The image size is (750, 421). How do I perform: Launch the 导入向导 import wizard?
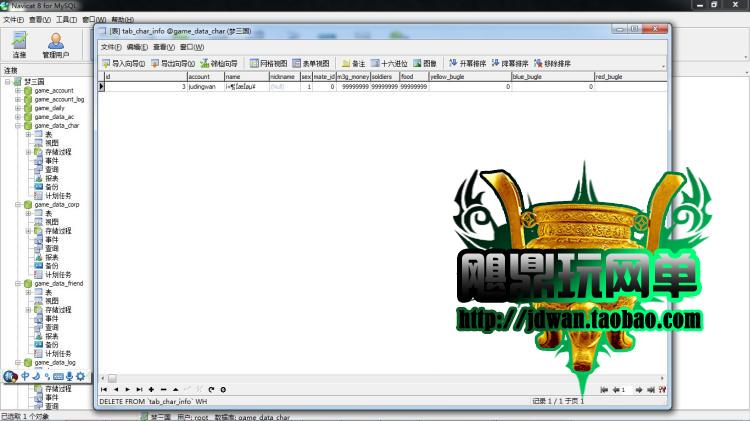point(123,63)
